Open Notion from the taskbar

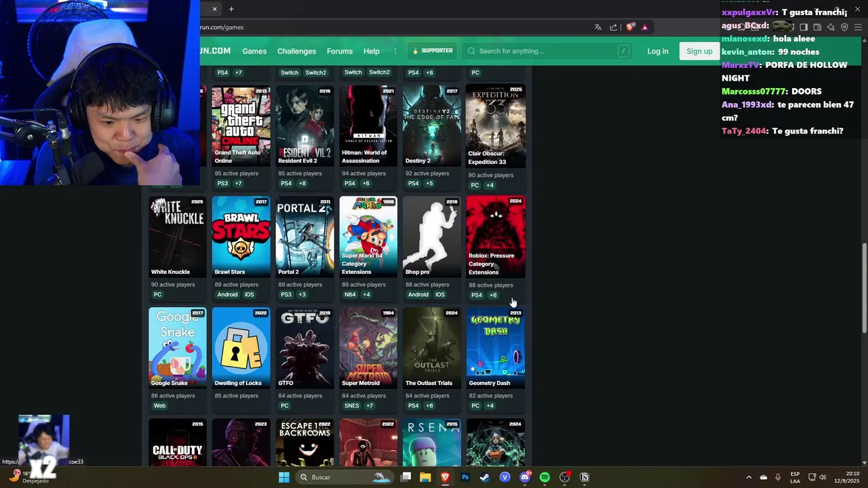click(x=585, y=477)
